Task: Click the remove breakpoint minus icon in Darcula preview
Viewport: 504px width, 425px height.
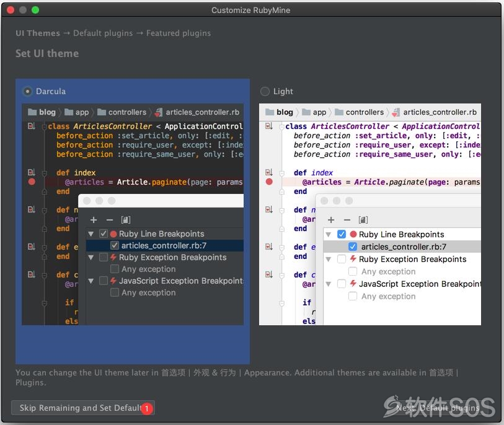Action: (110, 220)
